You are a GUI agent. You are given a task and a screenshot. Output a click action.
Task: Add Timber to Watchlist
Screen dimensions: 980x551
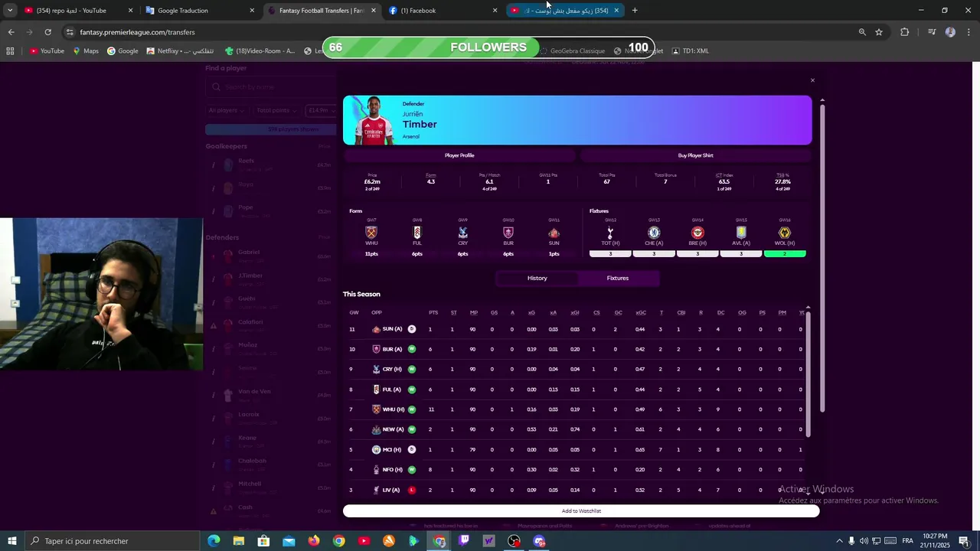(581, 511)
